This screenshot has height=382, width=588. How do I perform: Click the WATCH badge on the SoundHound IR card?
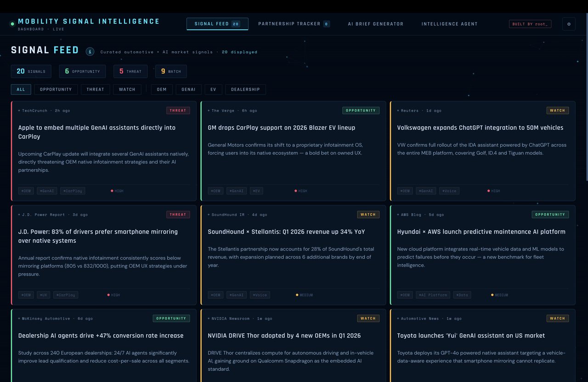tap(368, 214)
